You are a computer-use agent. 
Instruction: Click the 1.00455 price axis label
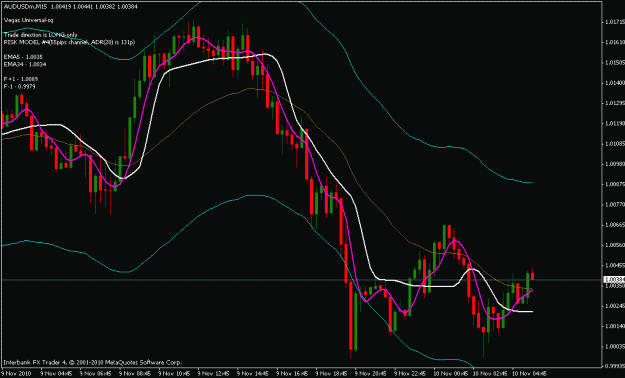pos(614,265)
